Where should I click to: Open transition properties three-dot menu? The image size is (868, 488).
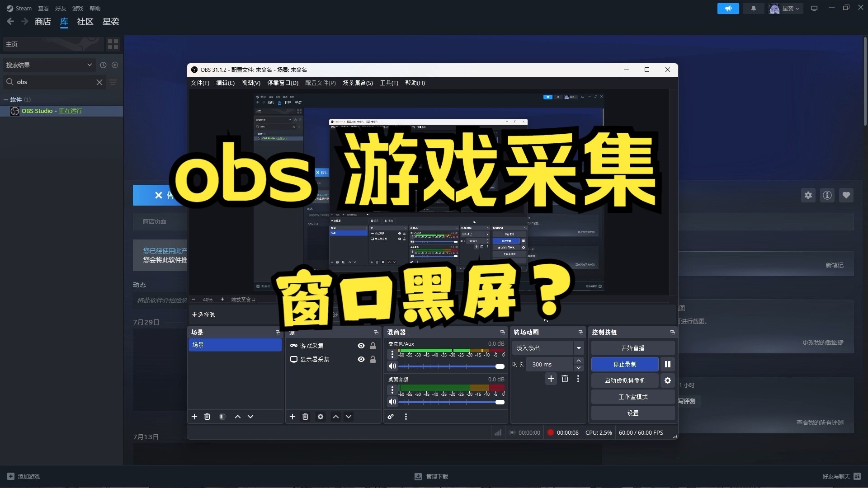578,379
